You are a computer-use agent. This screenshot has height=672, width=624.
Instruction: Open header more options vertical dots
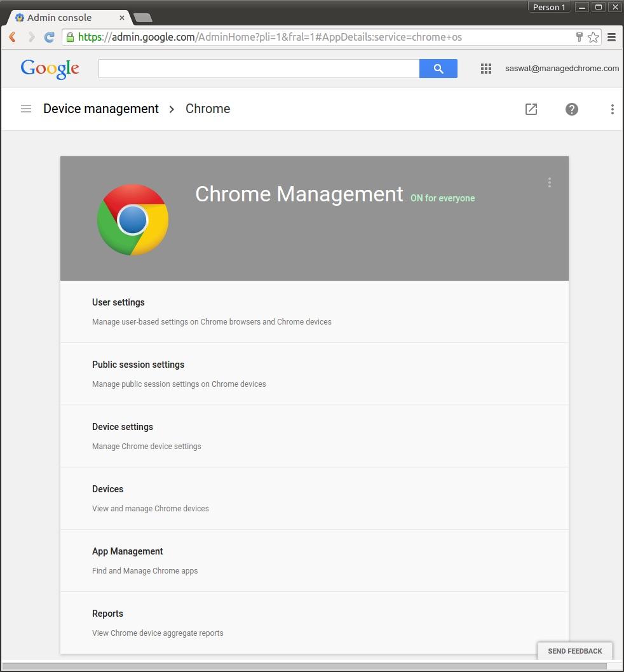(x=612, y=109)
